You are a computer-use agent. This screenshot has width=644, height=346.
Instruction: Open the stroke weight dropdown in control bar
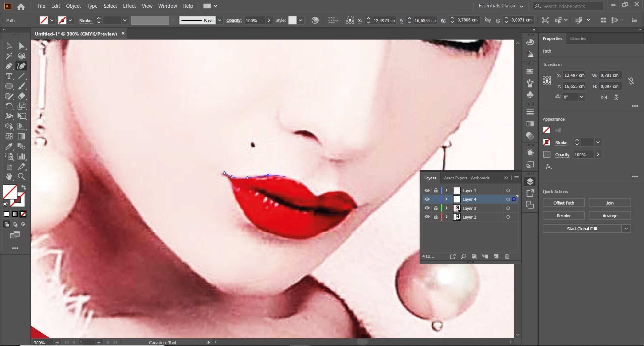click(x=125, y=20)
